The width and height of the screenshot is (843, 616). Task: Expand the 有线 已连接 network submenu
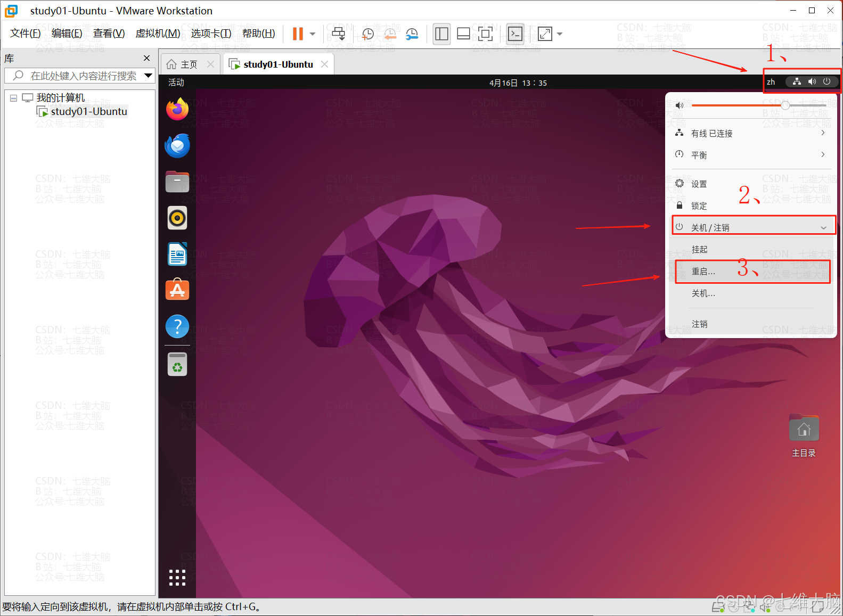point(751,133)
